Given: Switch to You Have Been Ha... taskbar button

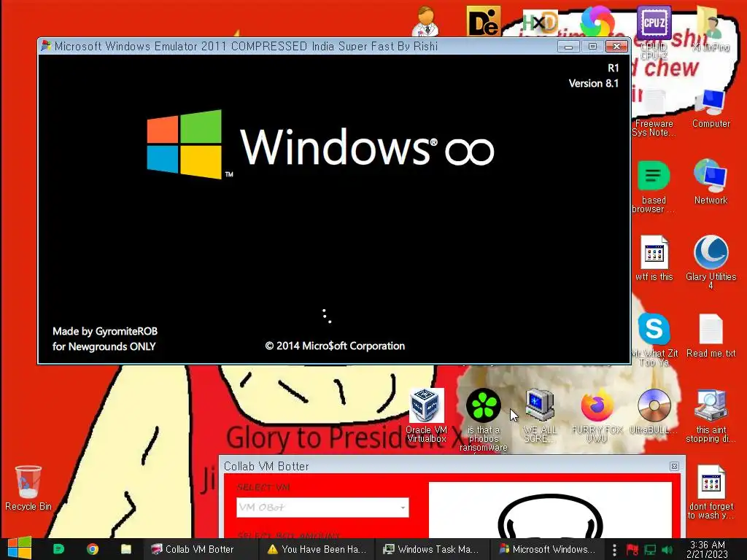Looking at the screenshot, I should [317, 549].
